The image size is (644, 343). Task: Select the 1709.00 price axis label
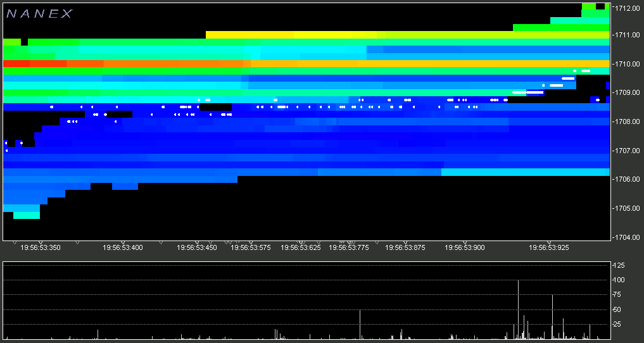pyautogui.click(x=628, y=93)
